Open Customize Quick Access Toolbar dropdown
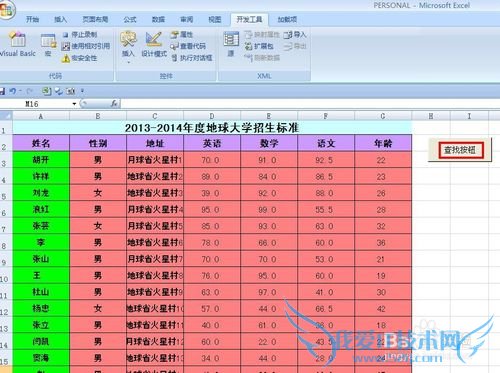Viewport: 500px width, 373px height. pyautogui.click(x=82, y=91)
